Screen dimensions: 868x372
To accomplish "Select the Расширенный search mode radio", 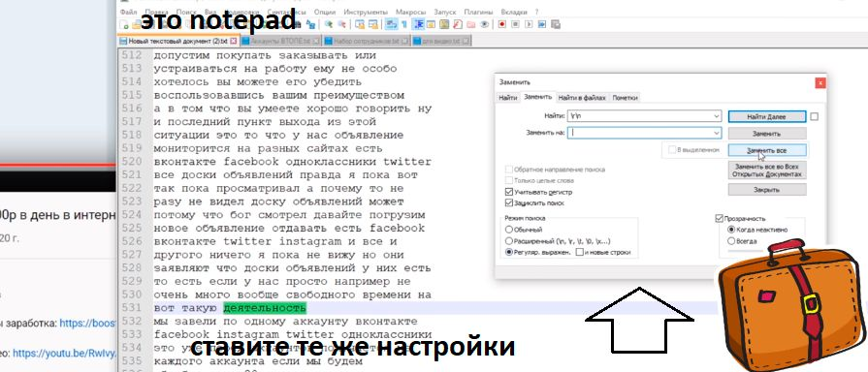I will (509, 241).
